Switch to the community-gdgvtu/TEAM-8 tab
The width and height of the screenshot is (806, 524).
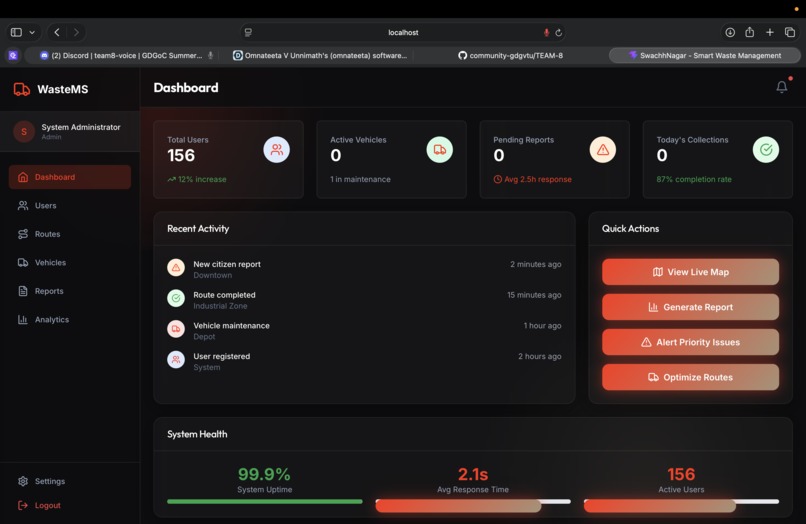click(510, 56)
